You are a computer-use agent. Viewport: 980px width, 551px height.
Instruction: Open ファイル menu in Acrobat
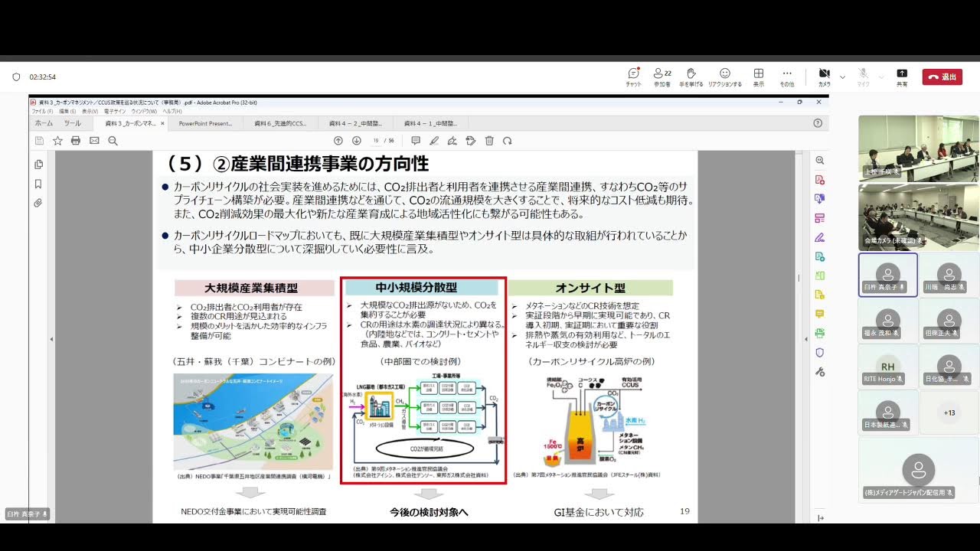click(x=42, y=111)
